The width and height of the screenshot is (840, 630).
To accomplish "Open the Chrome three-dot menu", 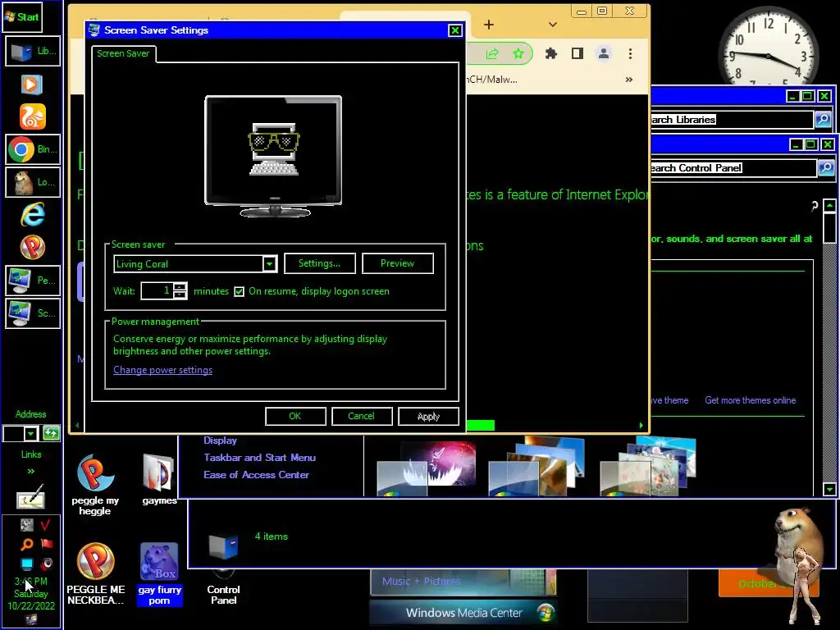I will 630,53.
